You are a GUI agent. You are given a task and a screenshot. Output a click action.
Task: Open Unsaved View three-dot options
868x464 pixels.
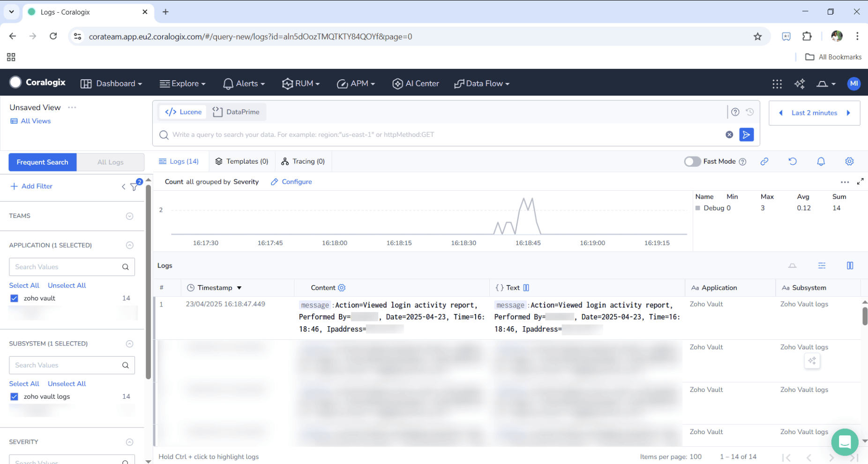(x=72, y=107)
